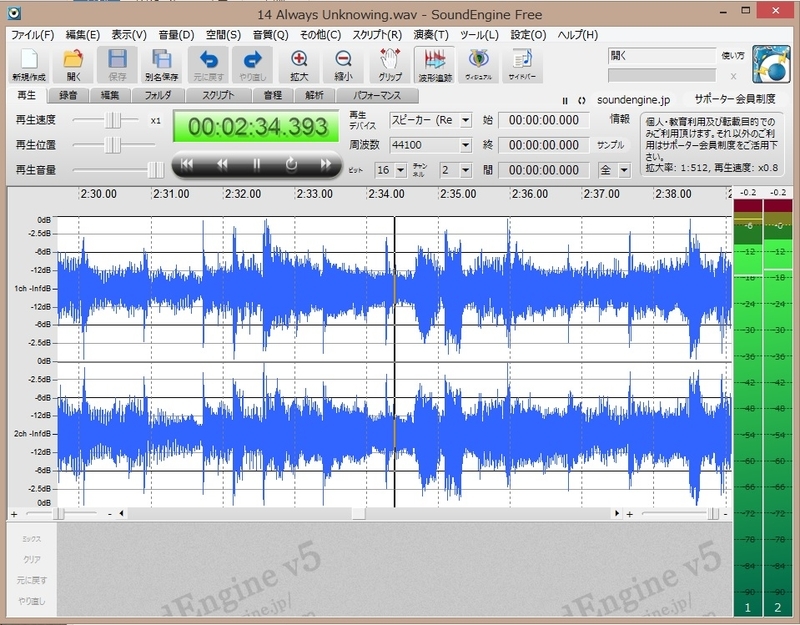Image resolution: width=800 pixels, height=625 pixels.
Task: Click the SoundEngine logo icon at top right
Action: (771, 64)
